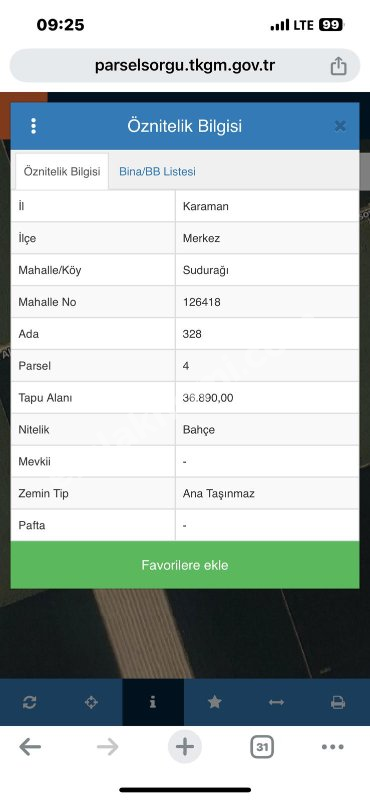Image resolution: width=370 pixels, height=800 pixels.
Task: Select the horizontal measure arrow tool
Action: tap(276, 703)
